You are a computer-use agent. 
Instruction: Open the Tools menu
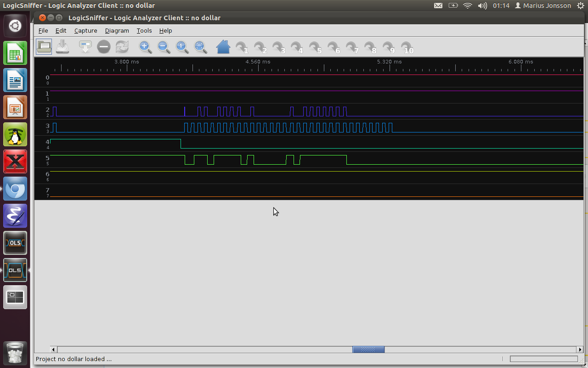point(144,30)
